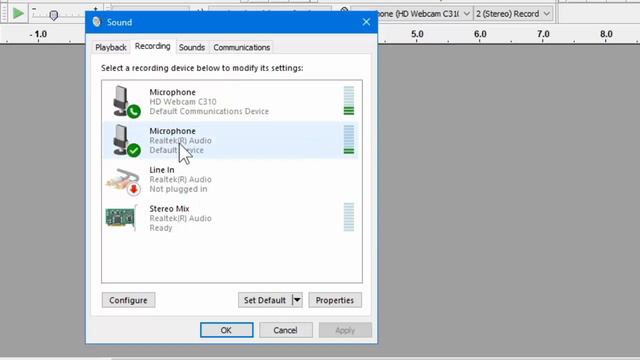The height and width of the screenshot is (360, 640).
Task: Open the 2 (Stereo) Record channels dropdown
Action: tap(513, 13)
